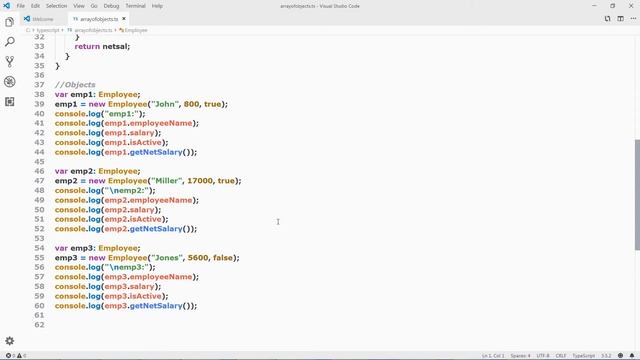Click the feedback smiley in status bar
The width and height of the screenshot is (640, 360).
[x=620, y=356]
